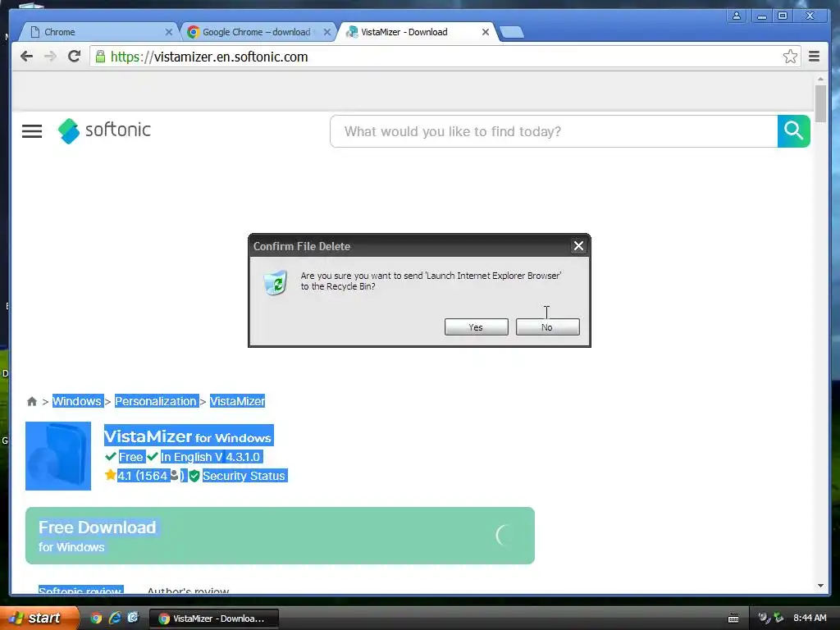Open the Chrome menu hamburger icon
The height and width of the screenshot is (630, 840).
click(814, 57)
